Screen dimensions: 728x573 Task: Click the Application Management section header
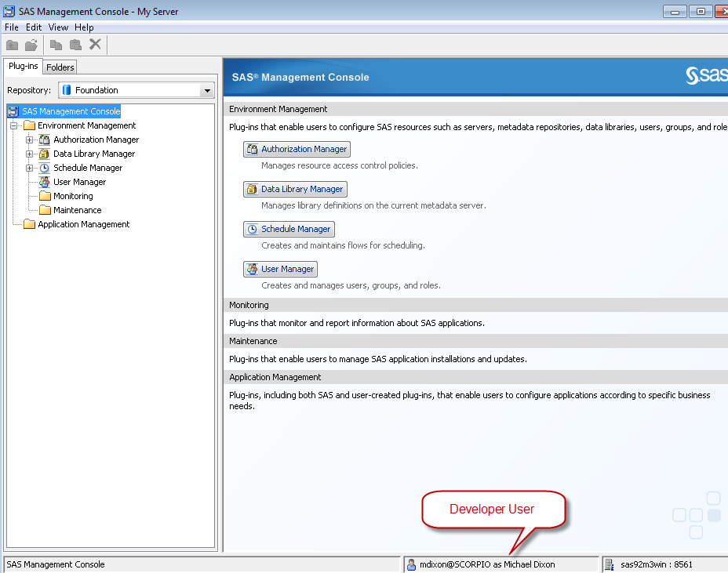coord(476,377)
